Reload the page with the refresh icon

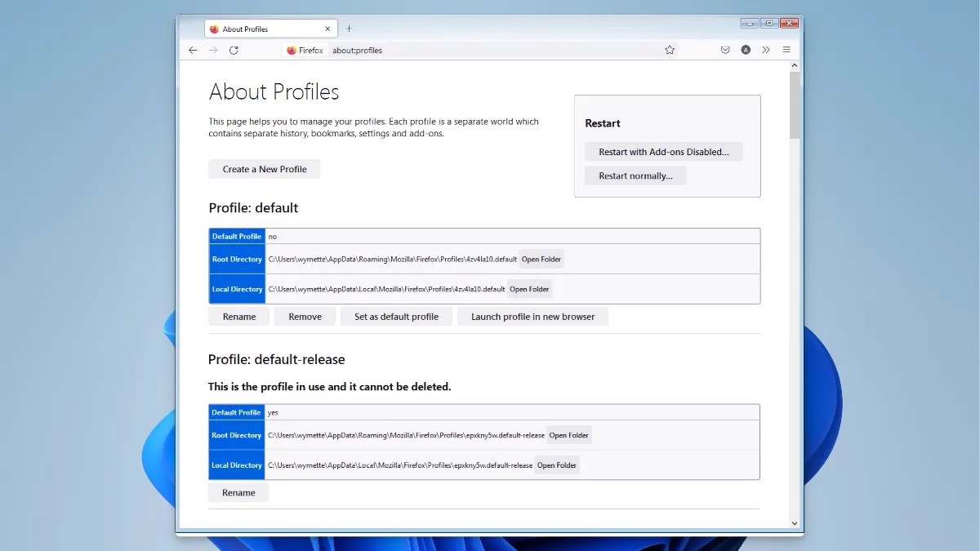point(234,50)
